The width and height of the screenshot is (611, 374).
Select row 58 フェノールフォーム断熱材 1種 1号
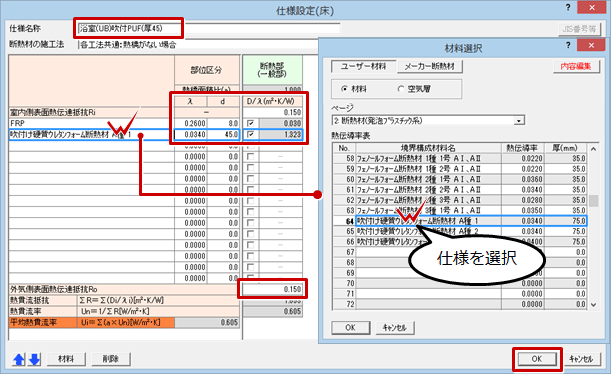pos(460,159)
